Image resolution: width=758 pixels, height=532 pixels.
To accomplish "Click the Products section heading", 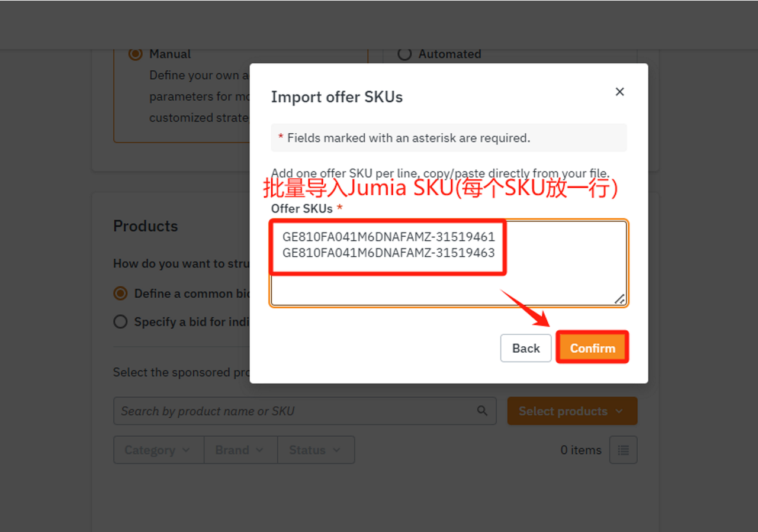I will click(146, 226).
